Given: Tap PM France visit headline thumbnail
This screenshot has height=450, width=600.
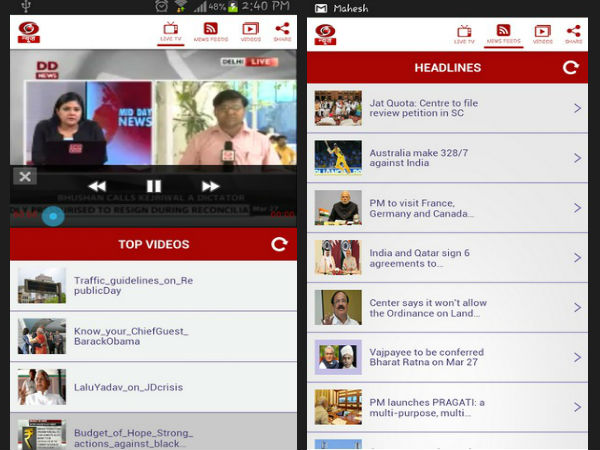Looking at the screenshot, I should [338, 208].
